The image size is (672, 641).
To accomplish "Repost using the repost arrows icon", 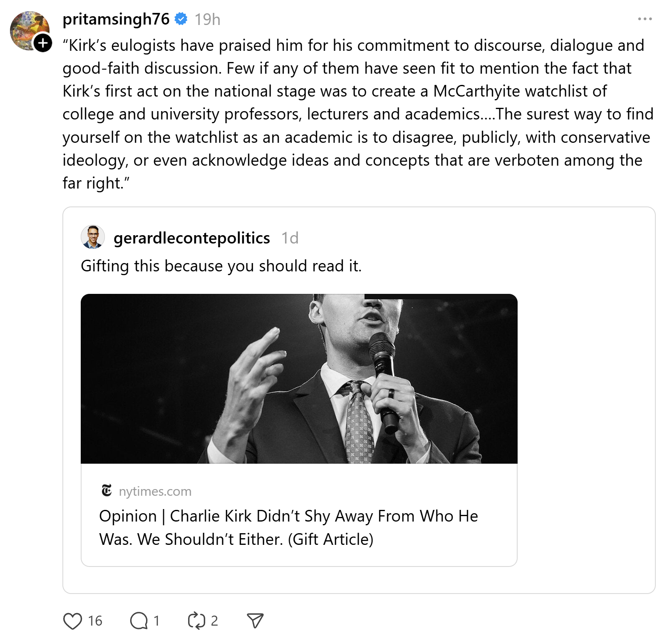I will click(x=196, y=621).
